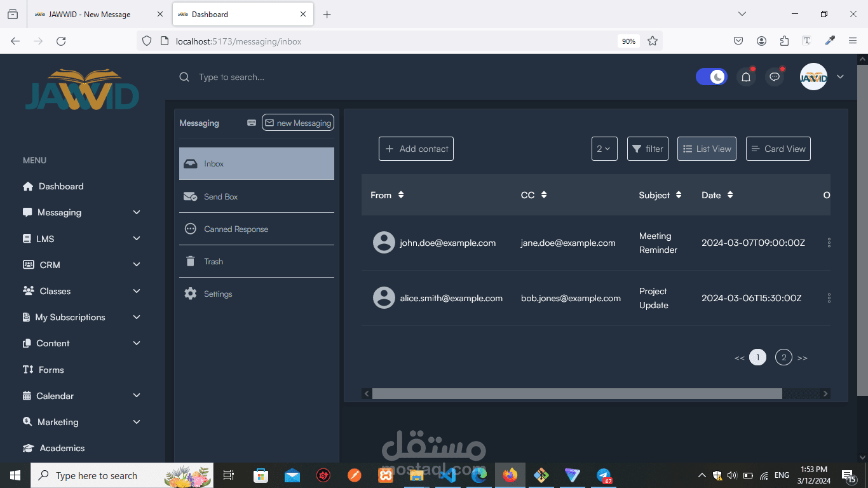The image size is (868, 488).
Task: Expand the CRM sidebar menu
Action: tap(81, 265)
